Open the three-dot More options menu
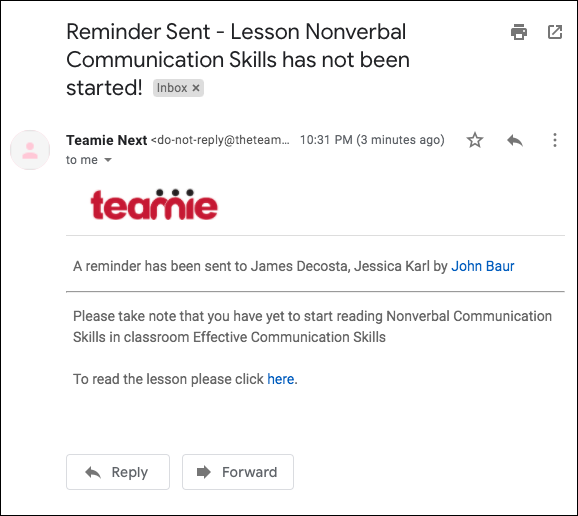This screenshot has width=578, height=516. click(x=555, y=140)
